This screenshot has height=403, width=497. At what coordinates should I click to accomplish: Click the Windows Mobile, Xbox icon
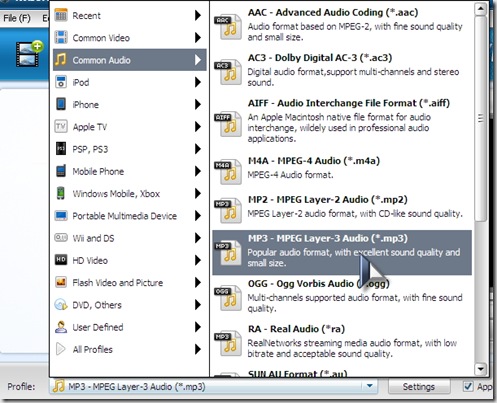(61, 193)
